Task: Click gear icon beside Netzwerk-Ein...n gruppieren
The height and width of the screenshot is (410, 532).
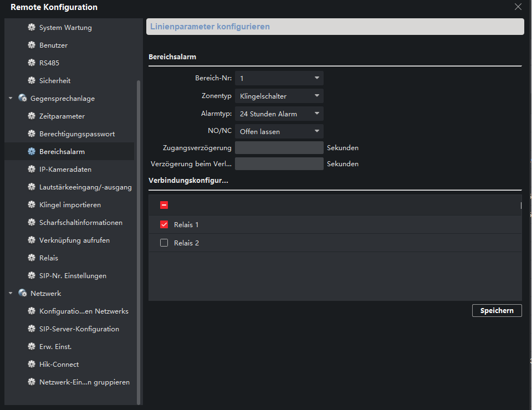Action: coord(32,382)
